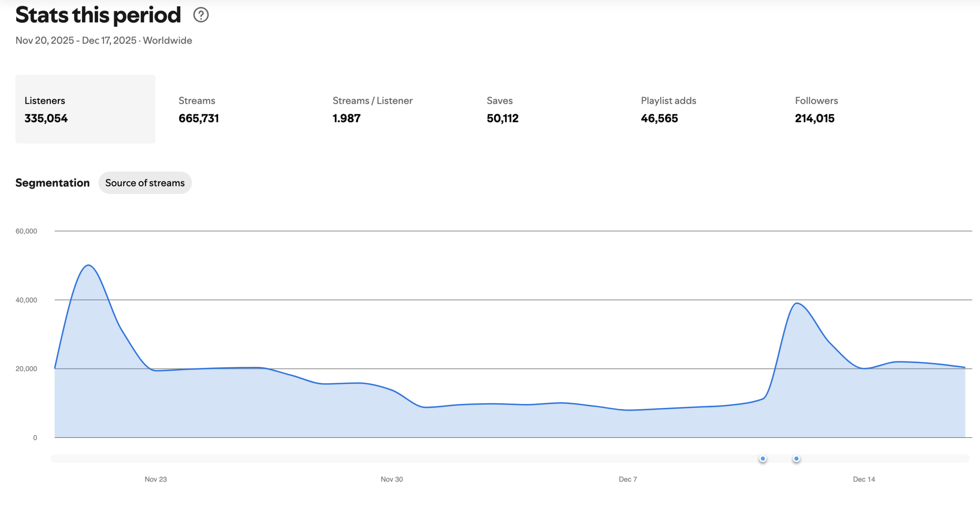Click the second chart peak just under 40,000

[797, 303]
